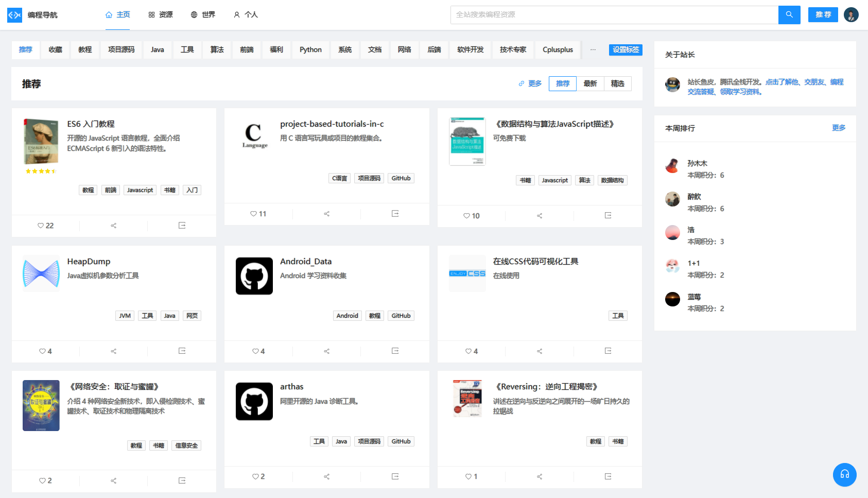Open the 更多 link beside 推荐 heading
Image resolution: width=868 pixels, height=498 pixels.
[x=530, y=83]
